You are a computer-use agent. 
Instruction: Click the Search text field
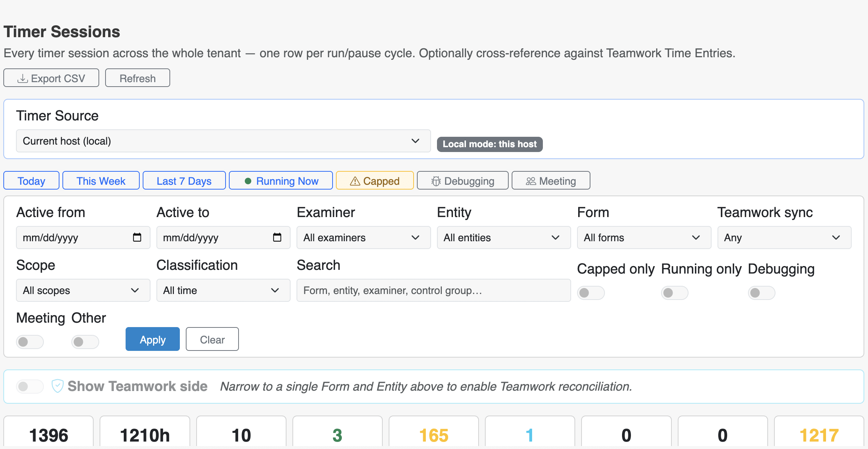pos(434,290)
